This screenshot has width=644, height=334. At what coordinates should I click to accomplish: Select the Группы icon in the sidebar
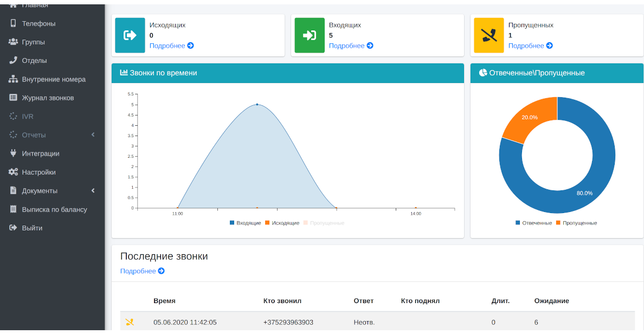(13, 42)
